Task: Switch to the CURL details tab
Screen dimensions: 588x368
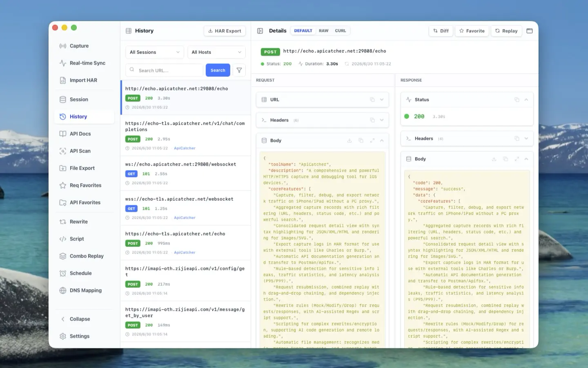Action: tap(341, 31)
